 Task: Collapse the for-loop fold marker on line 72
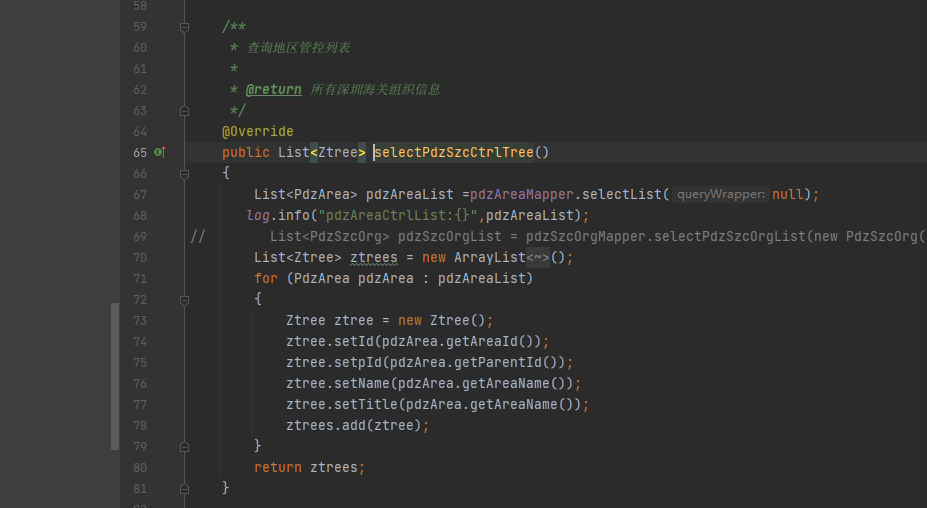(184, 300)
